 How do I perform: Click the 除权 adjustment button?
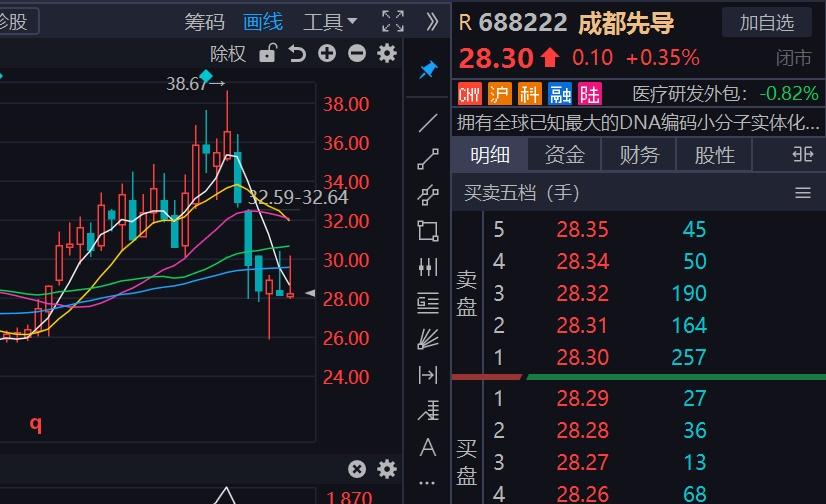tap(228, 54)
